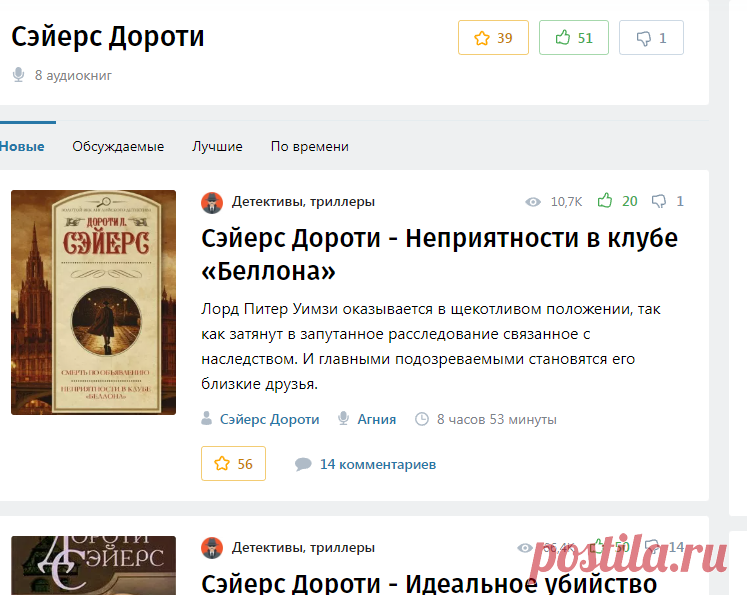Open the «Беллона» book cover thumbnail

(93, 303)
